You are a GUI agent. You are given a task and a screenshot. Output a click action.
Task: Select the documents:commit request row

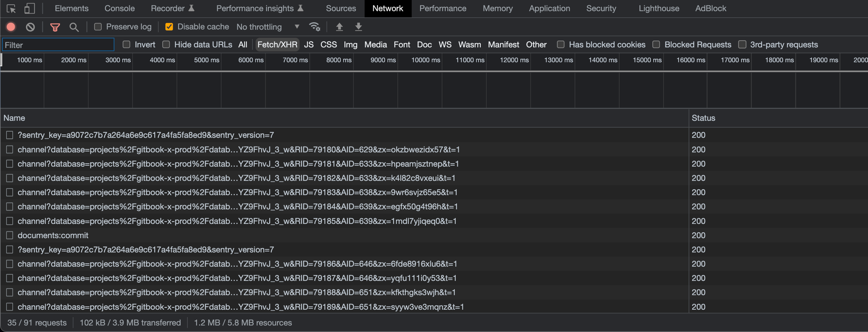pos(53,235)
